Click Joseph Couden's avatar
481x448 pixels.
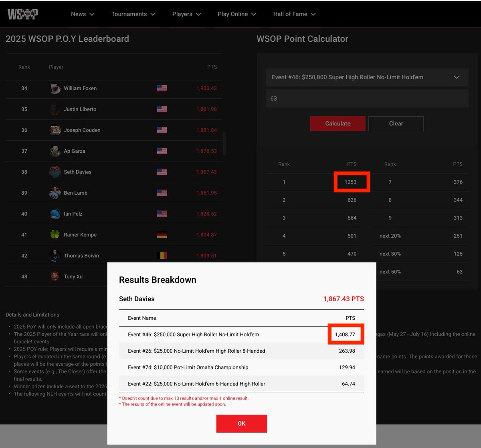click(x=55, y=130)
